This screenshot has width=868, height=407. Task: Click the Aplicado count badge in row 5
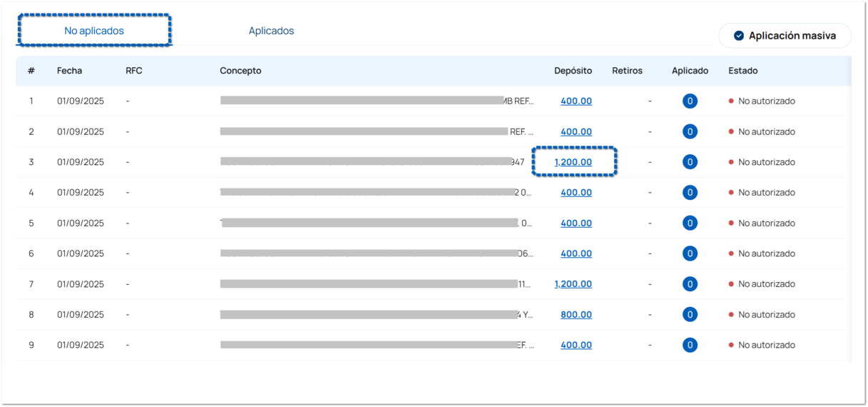coord(690,223)
